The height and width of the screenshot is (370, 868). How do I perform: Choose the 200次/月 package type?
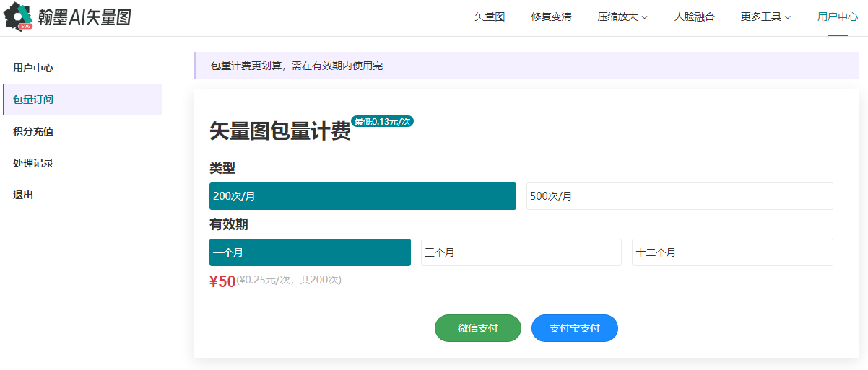click(x=363, y=196)
